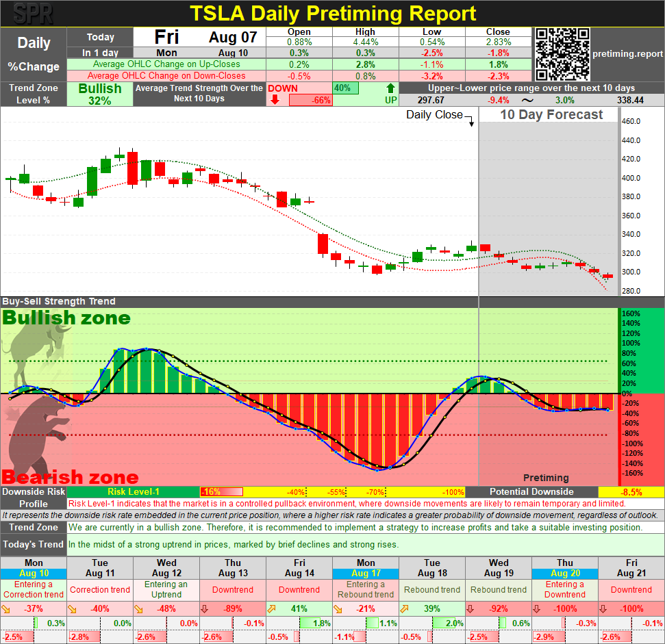The height and width of the screenshot is (644, 665).
Task: Select the Tue Aug 11 forecast column header
Action: [100, 568]
